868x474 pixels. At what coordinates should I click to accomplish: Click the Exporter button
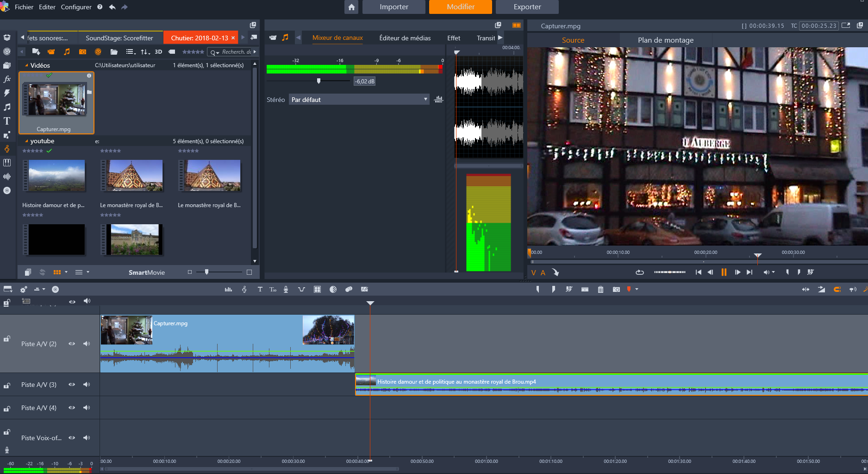527,7
